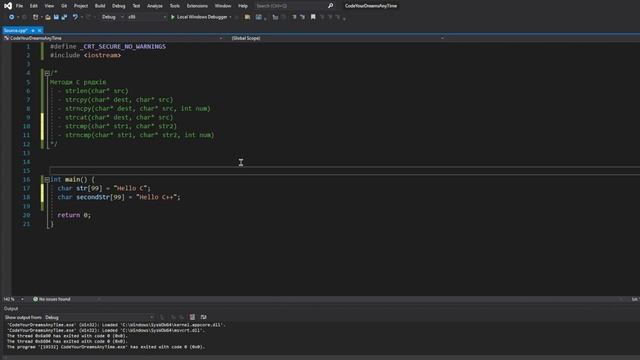The height and width of the screenshot is (360, 640).
Task: Click the "Hello C" string literal
Action: (130, 189)
